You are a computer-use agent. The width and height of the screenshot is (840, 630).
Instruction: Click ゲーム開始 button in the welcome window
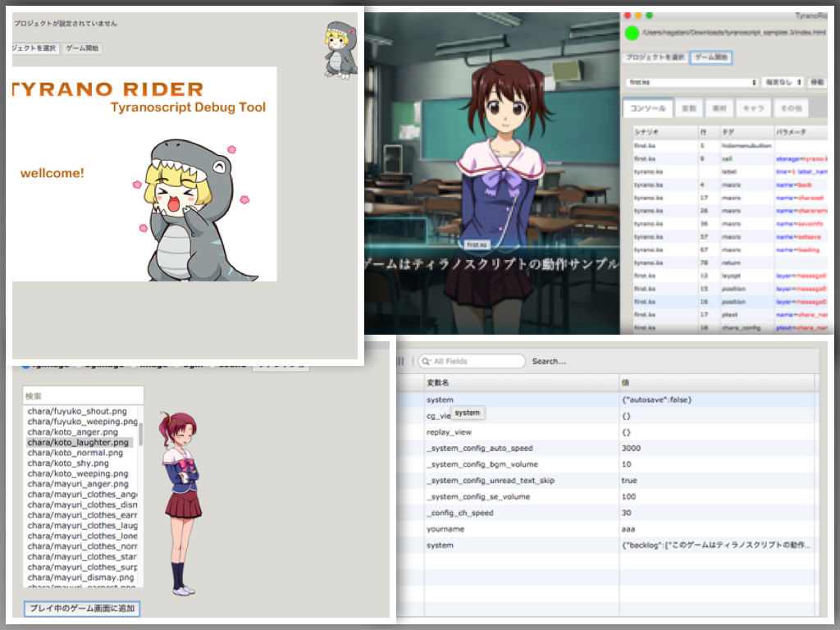[x=82, y=48]
